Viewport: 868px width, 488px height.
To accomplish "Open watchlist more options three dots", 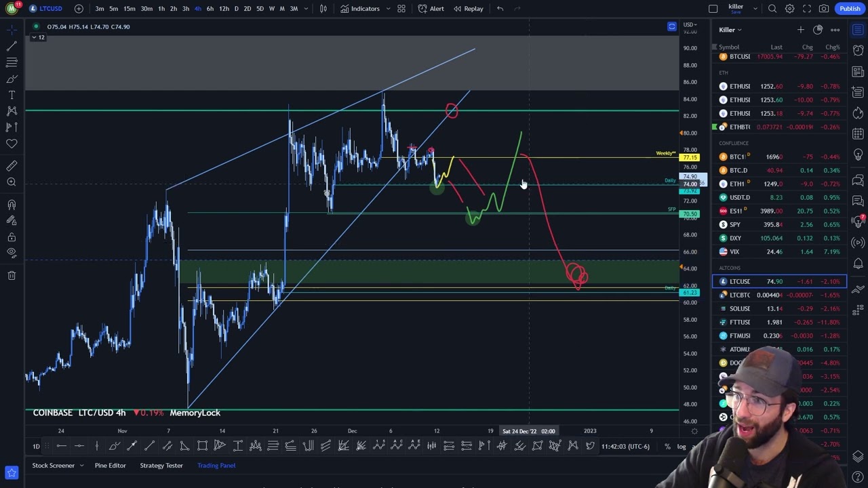I will [x=835, y=30].
